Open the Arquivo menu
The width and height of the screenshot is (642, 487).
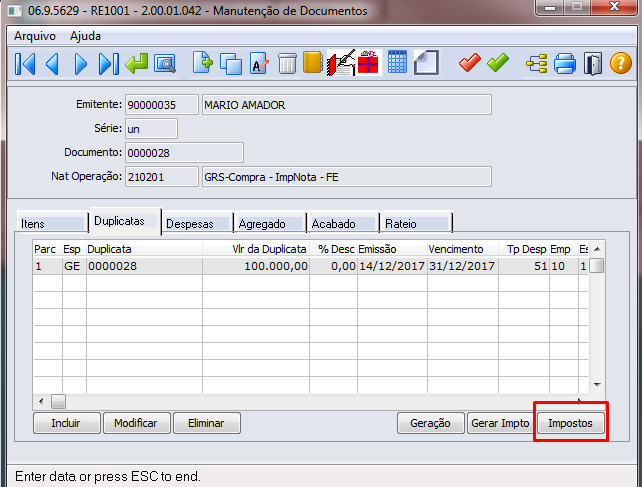tap(35, 36)
